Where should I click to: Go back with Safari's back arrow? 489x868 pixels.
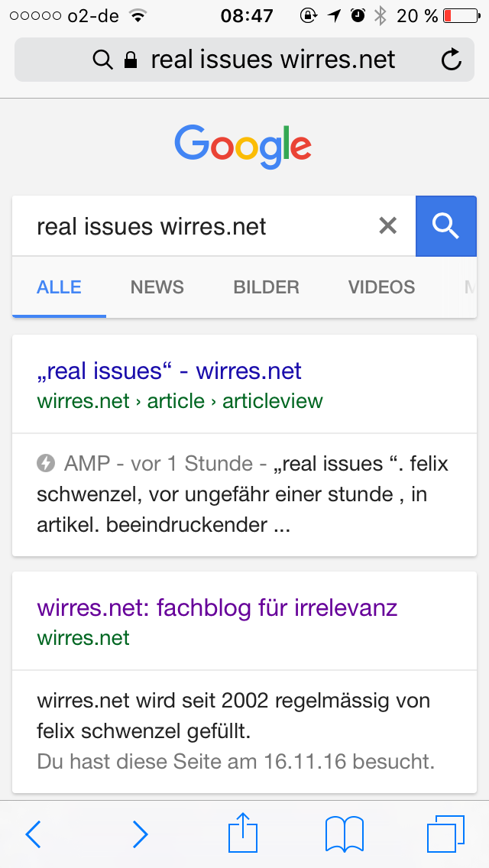[x=34, y=834]
